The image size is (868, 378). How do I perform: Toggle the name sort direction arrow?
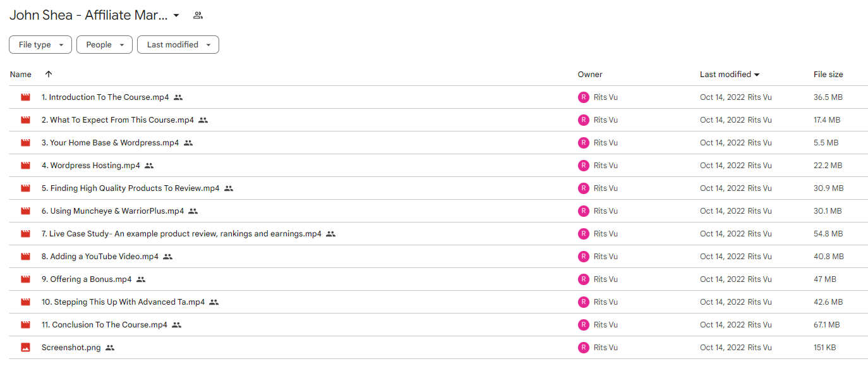point(49,74)
